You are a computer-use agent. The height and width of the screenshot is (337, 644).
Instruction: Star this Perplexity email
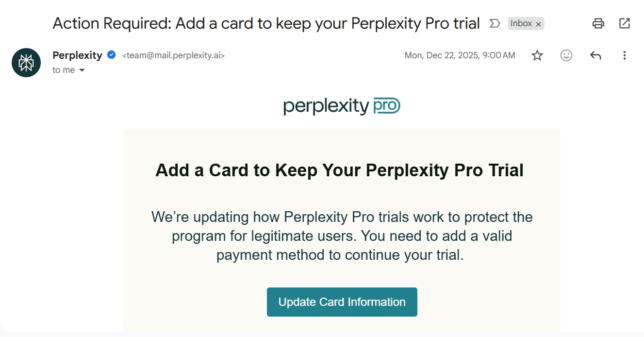pyautogui.click(x=537, y=55)
